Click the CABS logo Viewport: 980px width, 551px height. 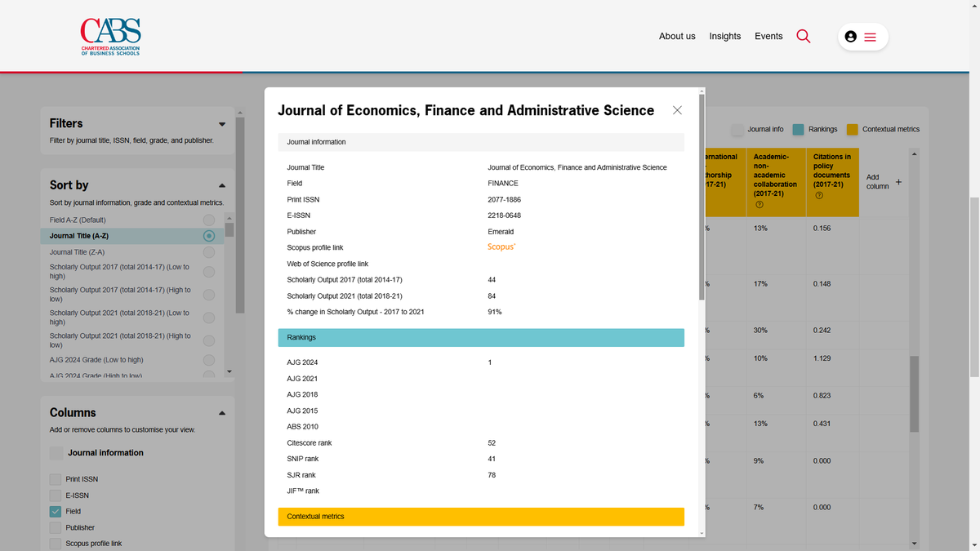click(x=110, y=37)
